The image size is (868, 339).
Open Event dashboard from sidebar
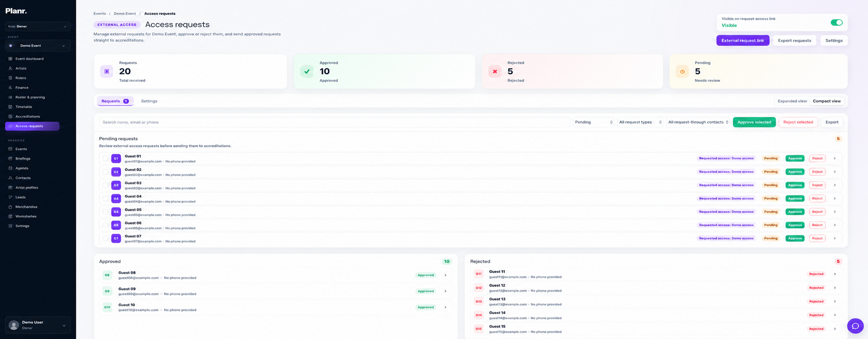(29, 59)
